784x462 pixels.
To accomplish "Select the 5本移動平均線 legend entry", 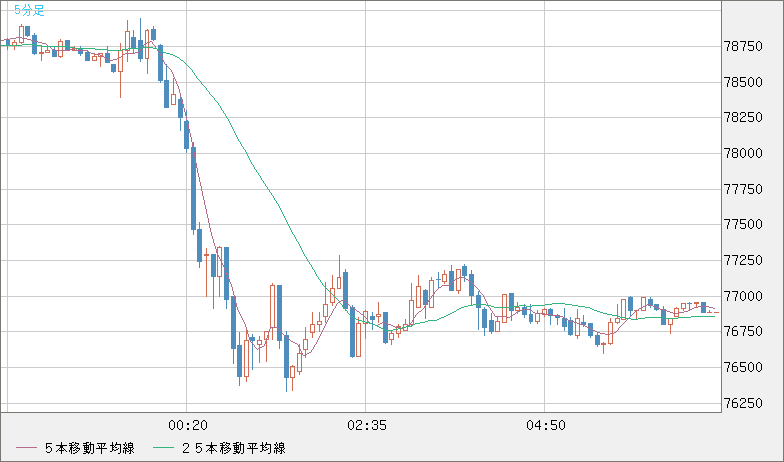I will (x=91, y=447).
